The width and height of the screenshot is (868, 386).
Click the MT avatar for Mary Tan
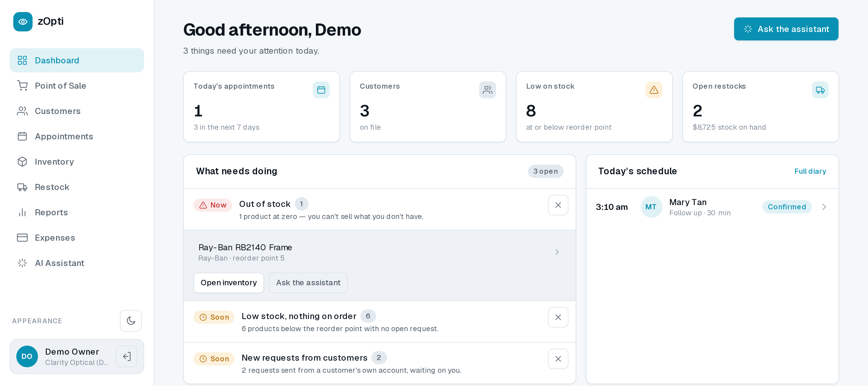651,207
